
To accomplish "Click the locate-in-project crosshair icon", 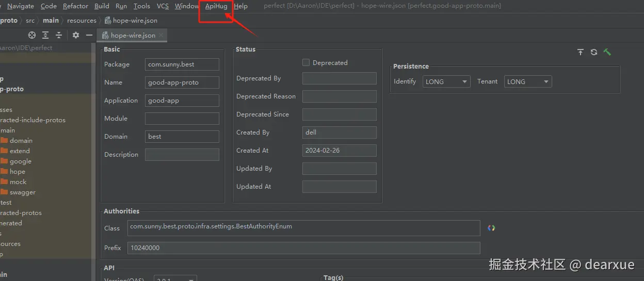I will [x=32, y=35].
